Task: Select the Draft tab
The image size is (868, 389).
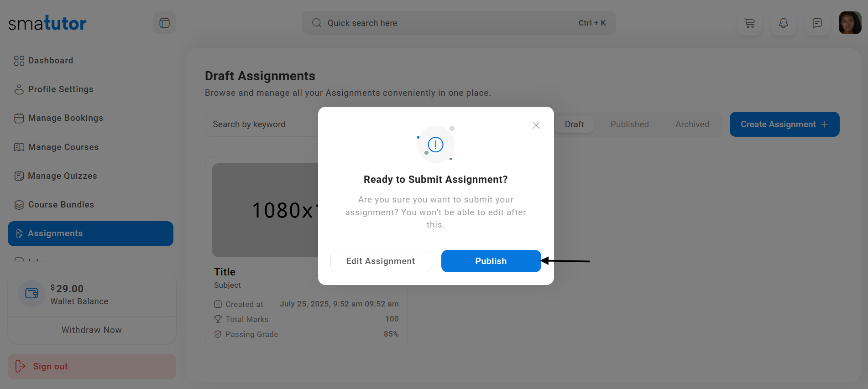Action: click(574, 124)
